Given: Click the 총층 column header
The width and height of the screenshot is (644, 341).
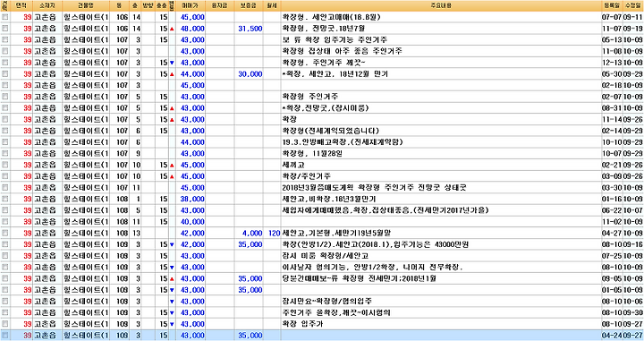Looking at the screenshot, I should (x=161, y=5).
